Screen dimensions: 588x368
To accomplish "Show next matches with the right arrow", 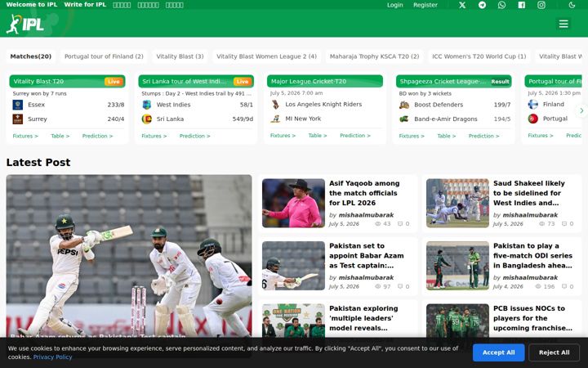I will [x=581, y=110].
